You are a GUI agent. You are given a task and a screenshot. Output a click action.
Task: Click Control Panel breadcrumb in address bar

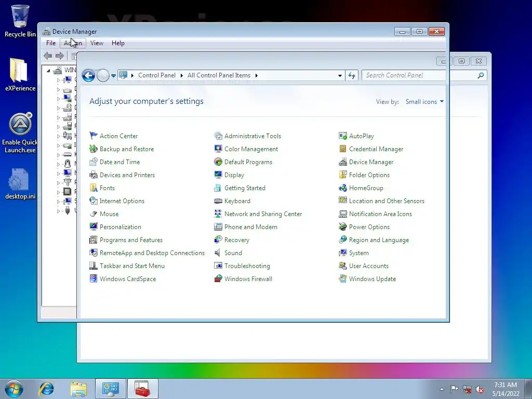[157, 75]
